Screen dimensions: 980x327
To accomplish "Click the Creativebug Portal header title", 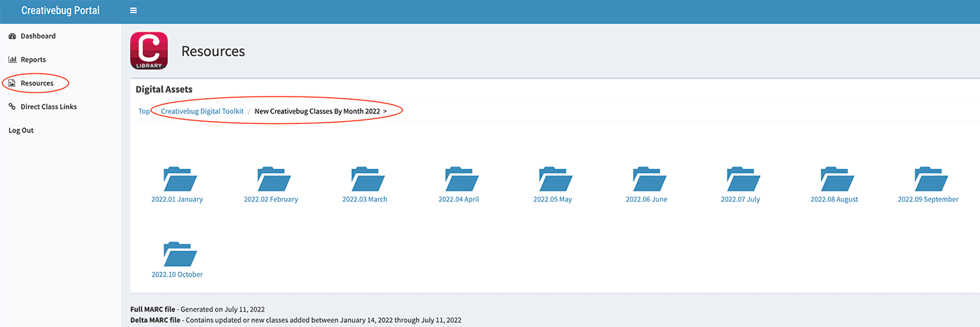I will [x=61, y=11].
